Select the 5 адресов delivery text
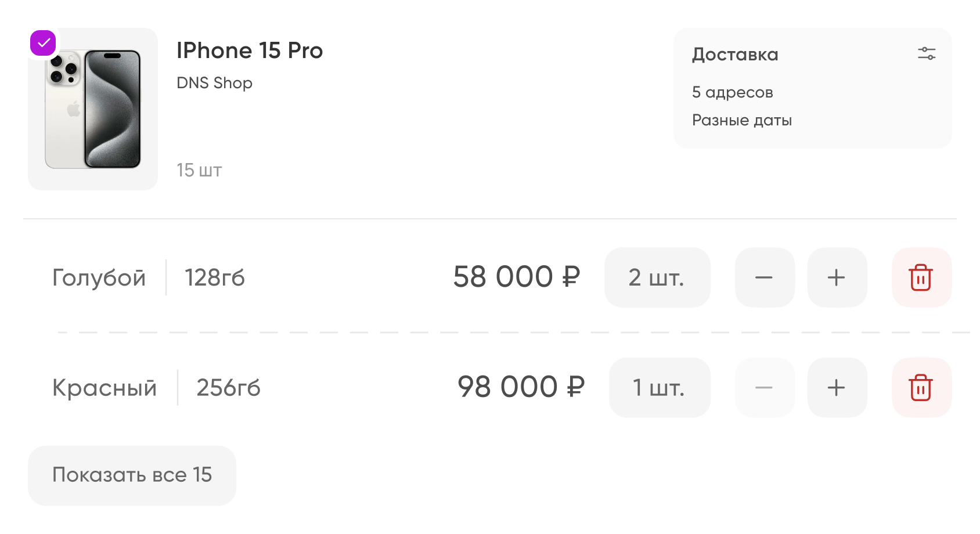The height and width of the screenshot is (534, 980). [733, 92]
